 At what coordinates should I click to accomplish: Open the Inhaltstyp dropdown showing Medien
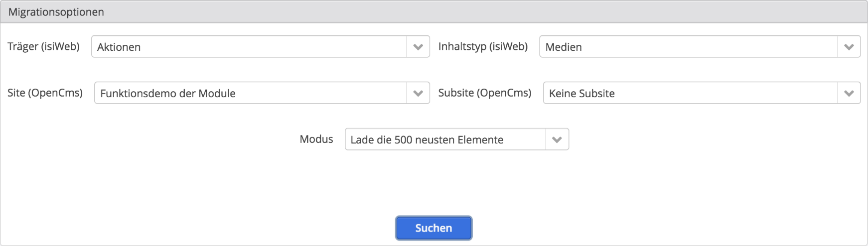(688, 47)
